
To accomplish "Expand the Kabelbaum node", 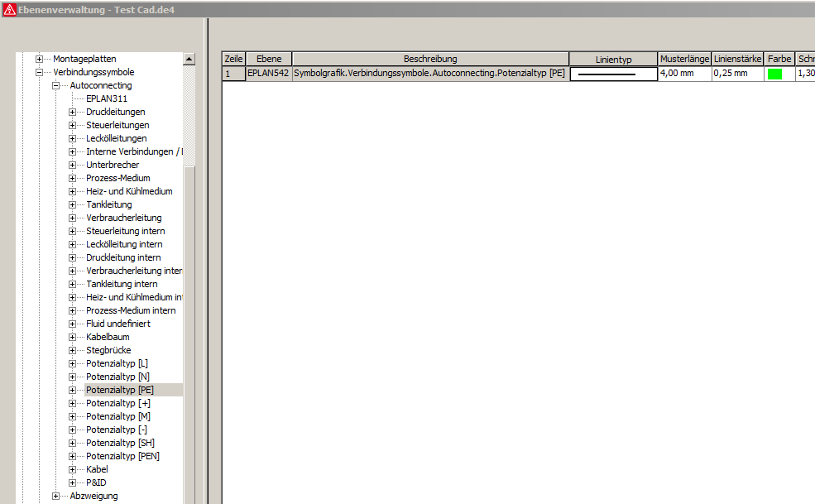I will [x=72, y=337].
